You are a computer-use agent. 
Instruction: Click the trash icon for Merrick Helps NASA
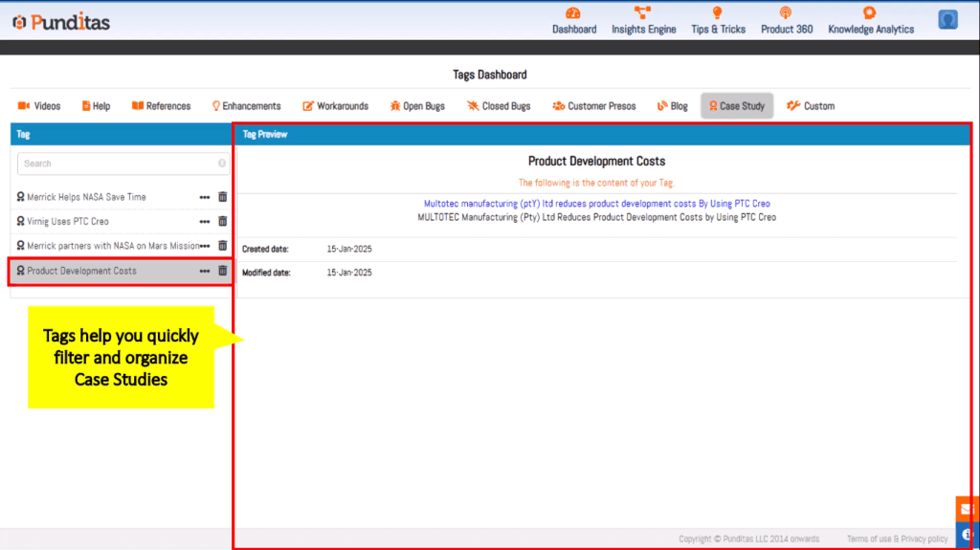(223, 196)
